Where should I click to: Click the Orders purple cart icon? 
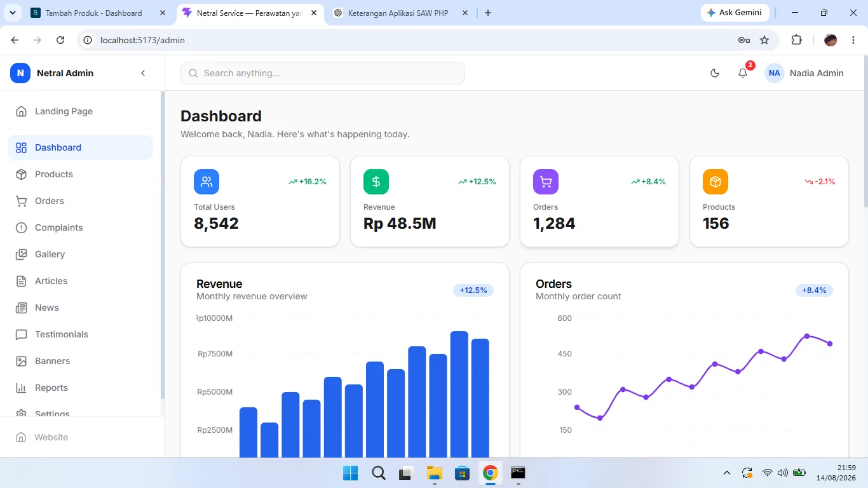tap(546, 182)
